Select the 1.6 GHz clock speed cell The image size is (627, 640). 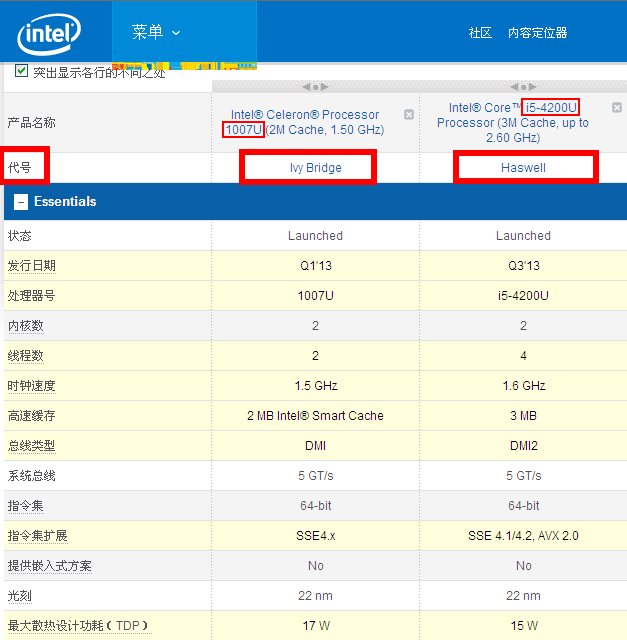tap(523, 386)
